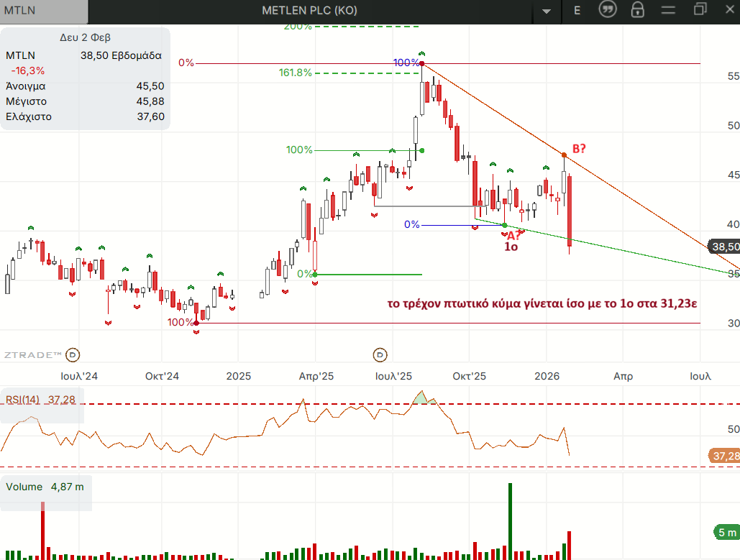Click the green 161.8% Fibonacci level label
Viewport: 740px width, 560px height.
click(295, 73)
